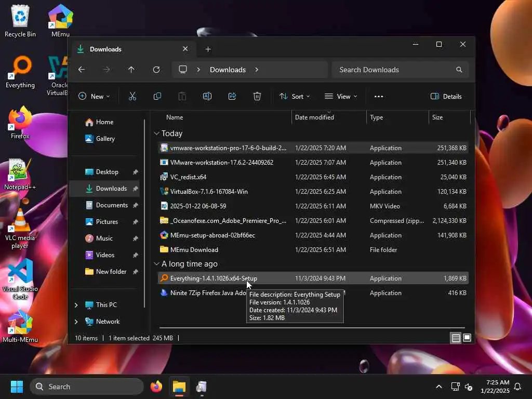Close the Downloads tab
This screenshot has width=532, height=399.
pos(185,49)
